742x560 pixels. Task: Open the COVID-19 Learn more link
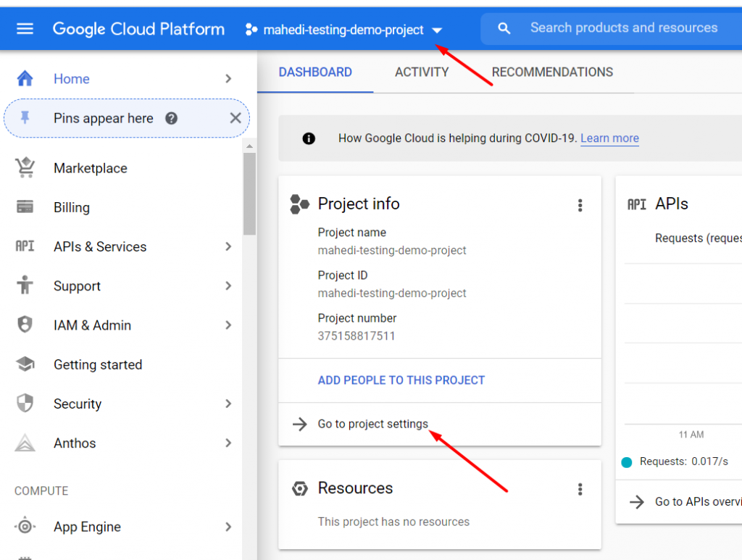point(609,138)
